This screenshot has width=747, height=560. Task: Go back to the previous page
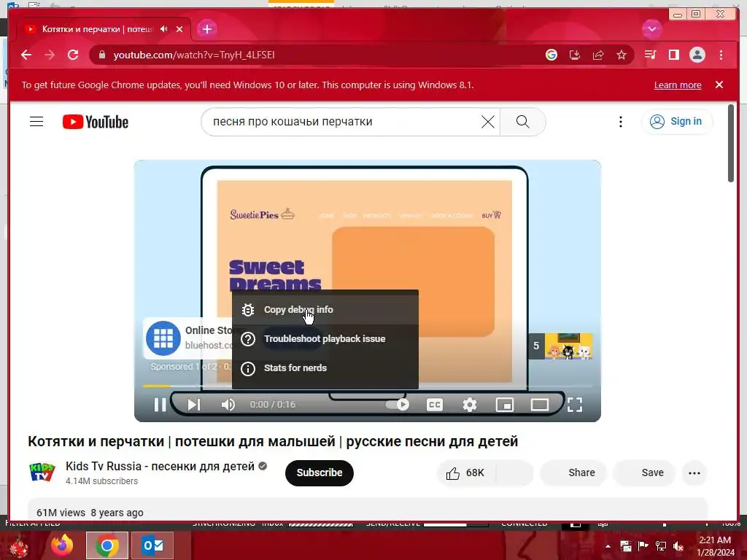click(26, 55)
